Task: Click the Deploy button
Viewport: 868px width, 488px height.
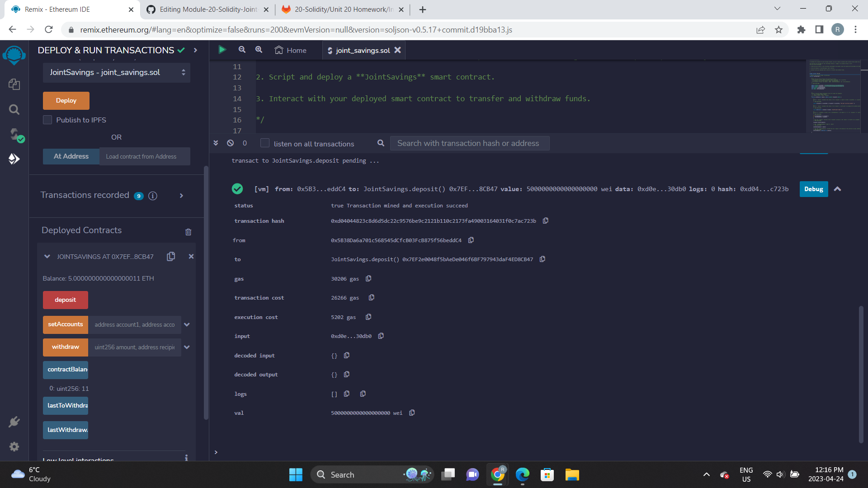Action: [x=66, y=100]
